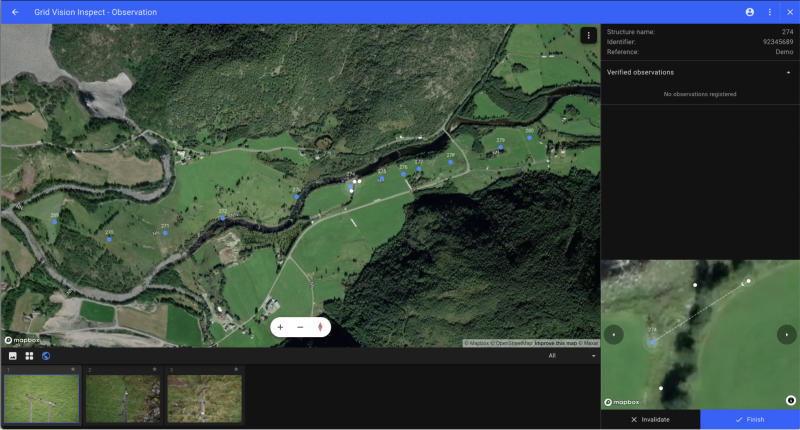This screenshot has height=430, width=800.
Task: Click identifier value 92345689
Action: [778, 42]
